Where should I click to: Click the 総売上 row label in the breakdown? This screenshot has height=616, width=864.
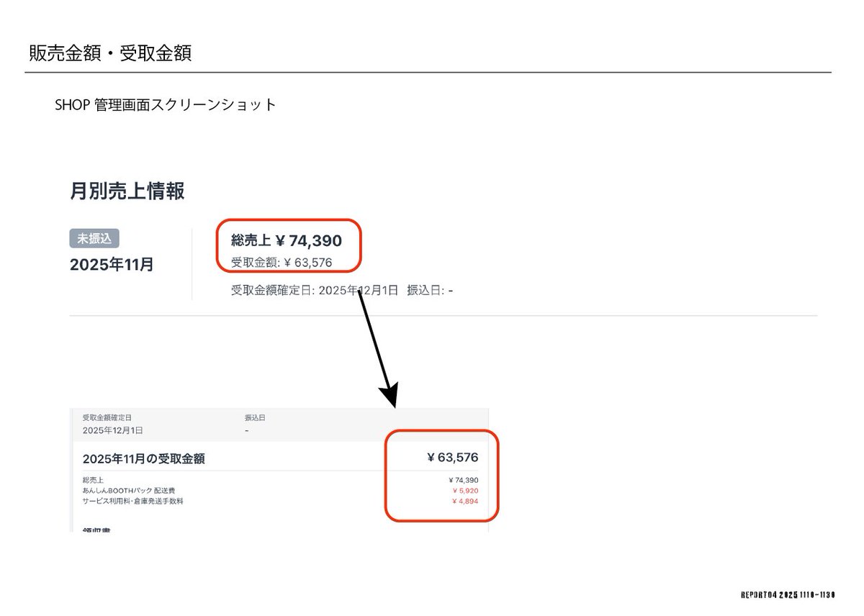click(x=94, y=480)
